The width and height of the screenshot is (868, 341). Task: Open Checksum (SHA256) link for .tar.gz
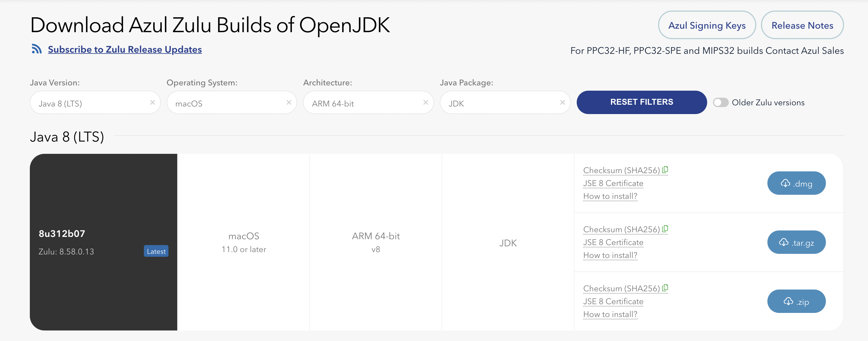[x=621, y=230]
